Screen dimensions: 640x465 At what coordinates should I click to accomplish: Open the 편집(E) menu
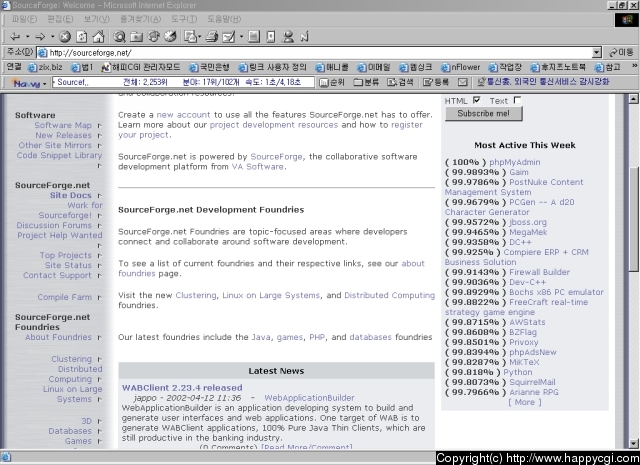coord(60,19)
